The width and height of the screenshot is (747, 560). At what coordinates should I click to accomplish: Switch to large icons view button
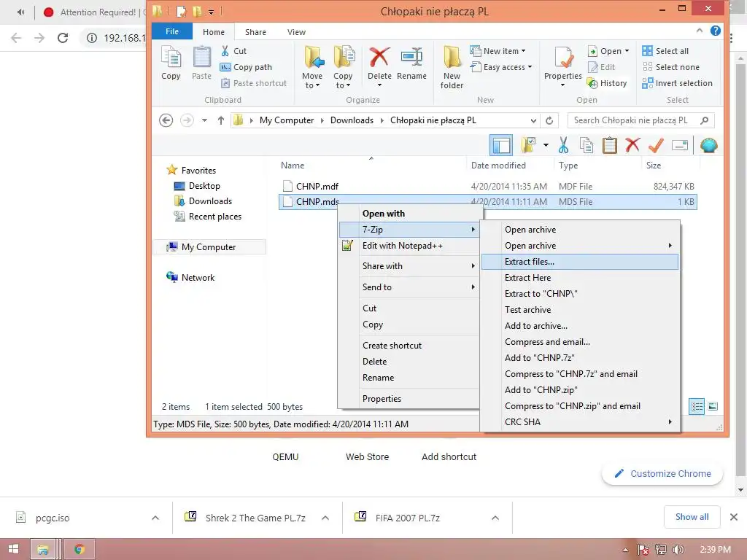713,406
